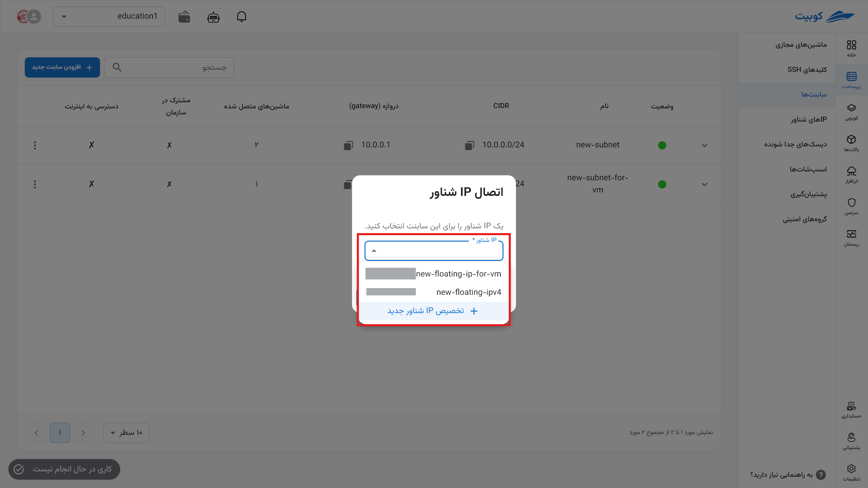
Task: Click the new-subnet-for-vm name cell
Action: click(x=597, y=184)
